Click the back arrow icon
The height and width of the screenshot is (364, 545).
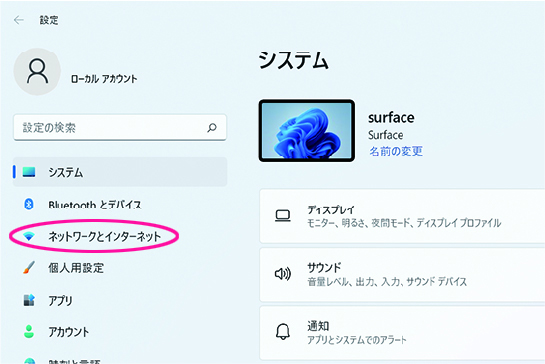coord(19,20)
